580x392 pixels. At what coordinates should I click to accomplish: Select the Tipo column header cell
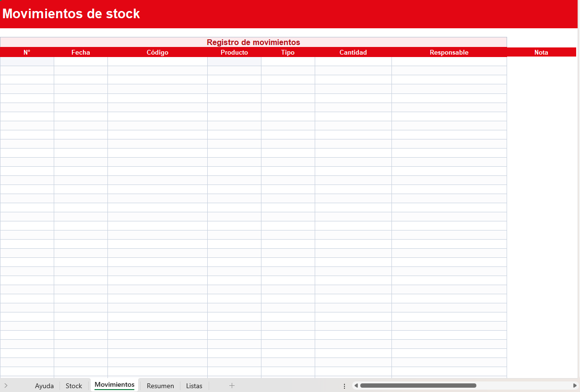[288, 52]
